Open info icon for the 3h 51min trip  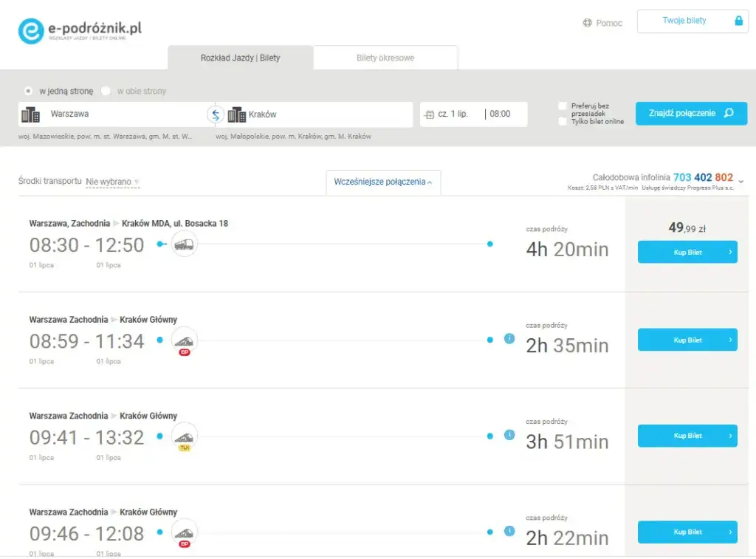point(509,435)
